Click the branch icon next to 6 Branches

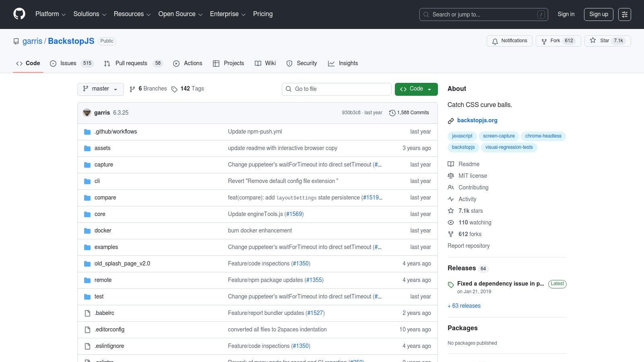pos(132,88)
